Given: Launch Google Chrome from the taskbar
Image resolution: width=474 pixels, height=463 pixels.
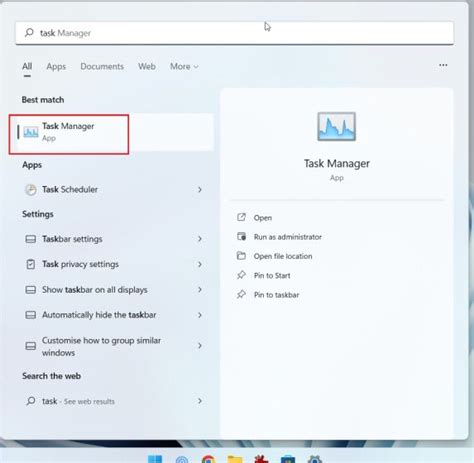Looking at the screenshot, I should click(x=208, y=459).
